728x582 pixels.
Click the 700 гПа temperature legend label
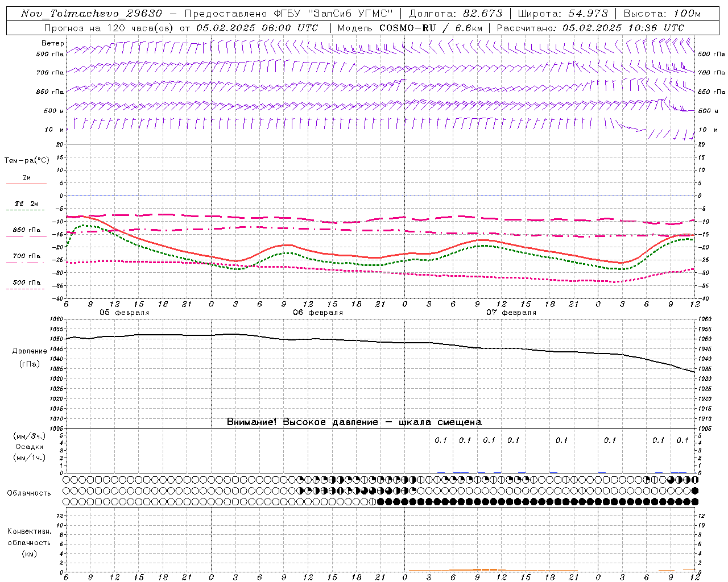click(x=27, y=256)
